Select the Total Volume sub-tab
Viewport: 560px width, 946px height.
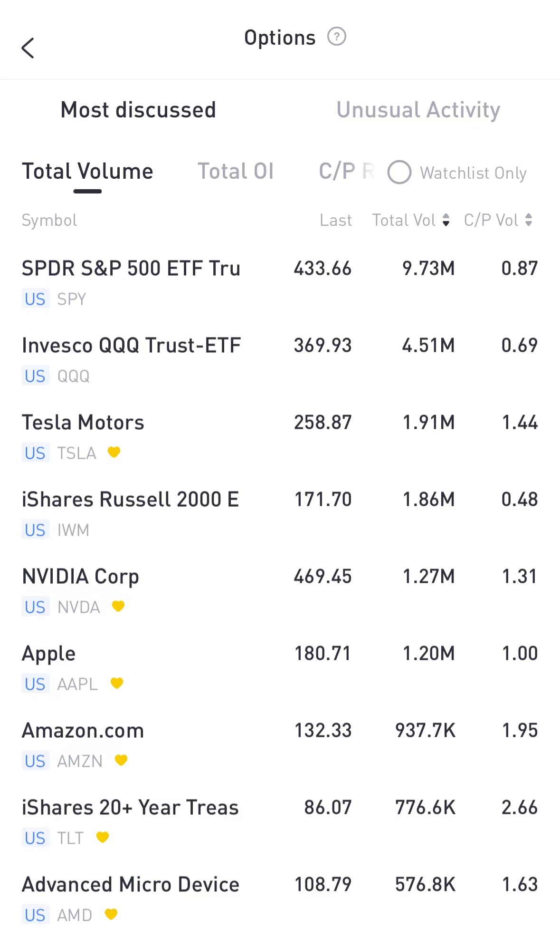pyautogui.click(x=88, y=171)
